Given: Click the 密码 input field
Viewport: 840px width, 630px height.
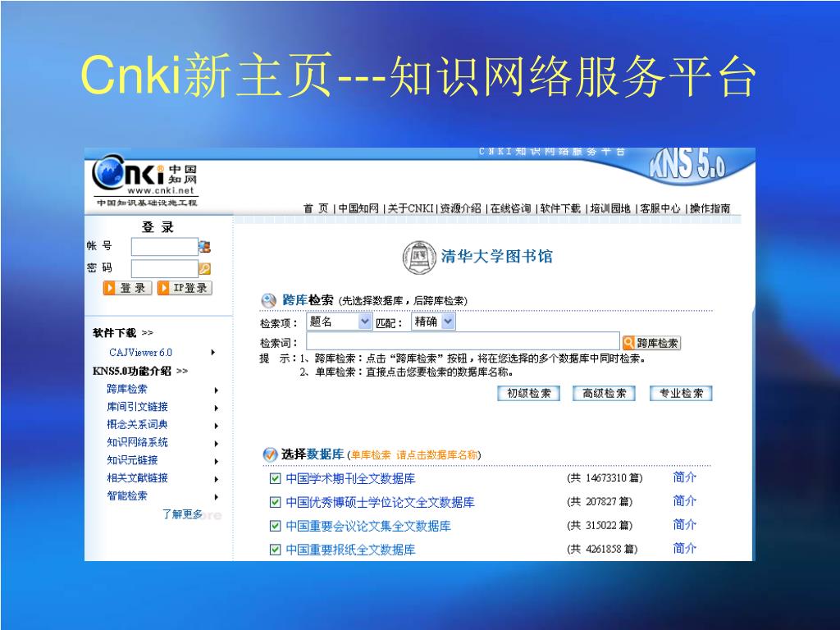Looking at the screenshot, I should 165,268.
